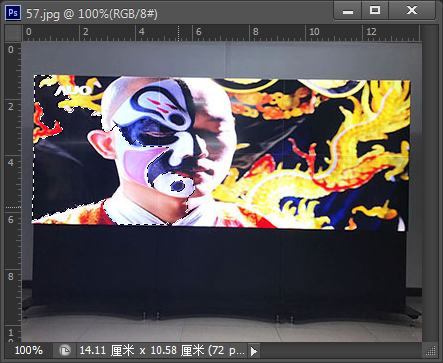The width and height of the screenshot is (443, 363).
Task: Minimize the 57.jpg document window
Action: 348,11
